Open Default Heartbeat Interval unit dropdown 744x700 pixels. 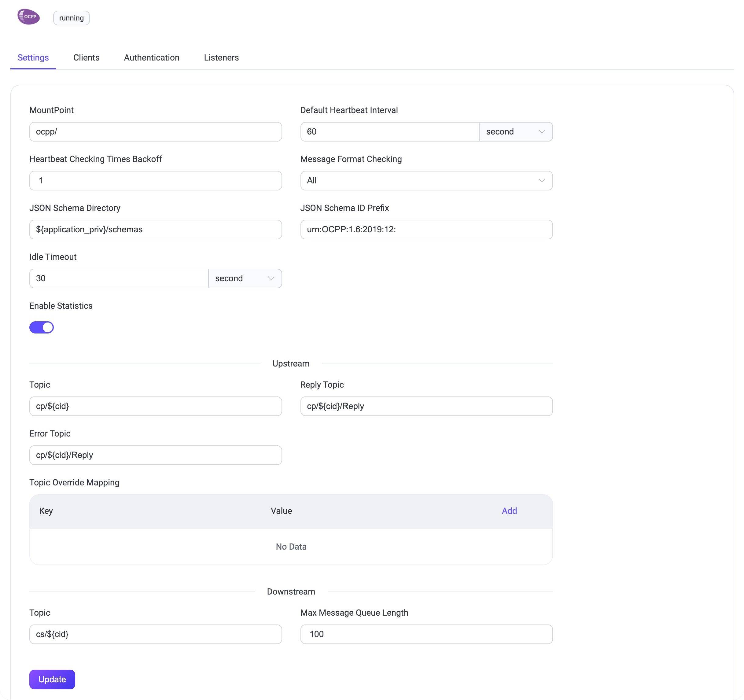click(x=515, y=132)
